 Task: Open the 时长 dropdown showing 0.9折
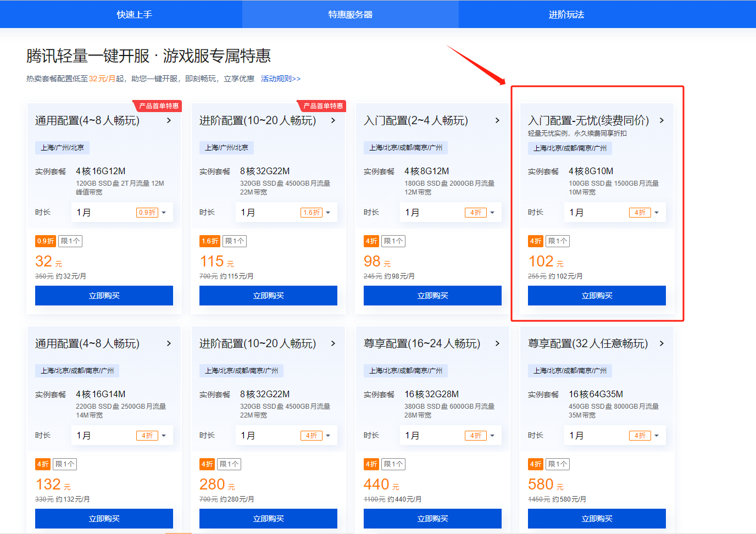tap(122, 213)
